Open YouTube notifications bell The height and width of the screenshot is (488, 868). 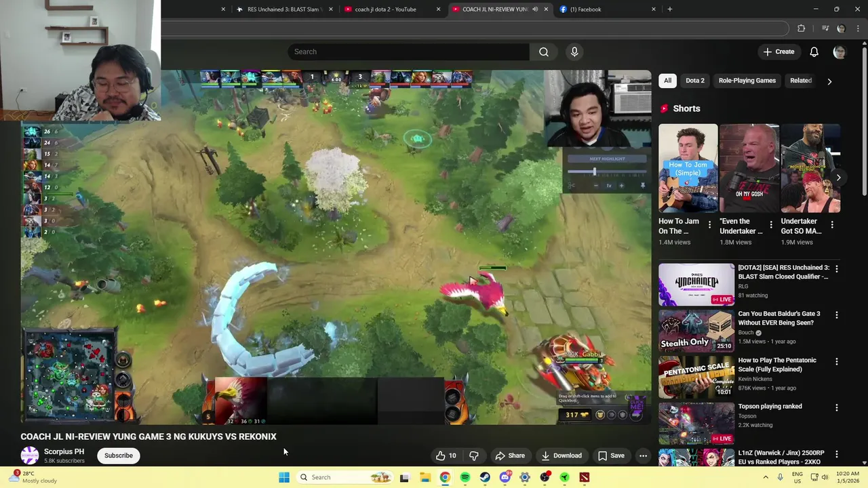pyautogui.click(x=814, y=52)
